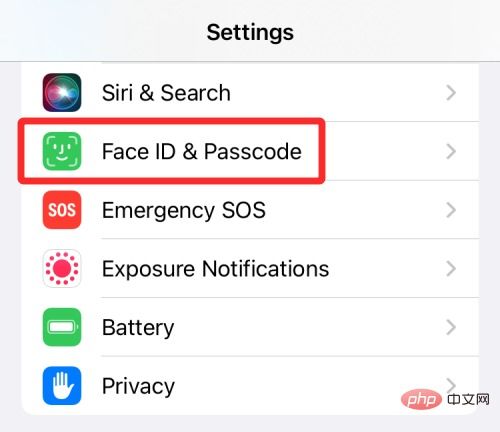Screen dimensions: 500x432
Task: Select Exposure Notifications label
Action: [x=215, y=269]
